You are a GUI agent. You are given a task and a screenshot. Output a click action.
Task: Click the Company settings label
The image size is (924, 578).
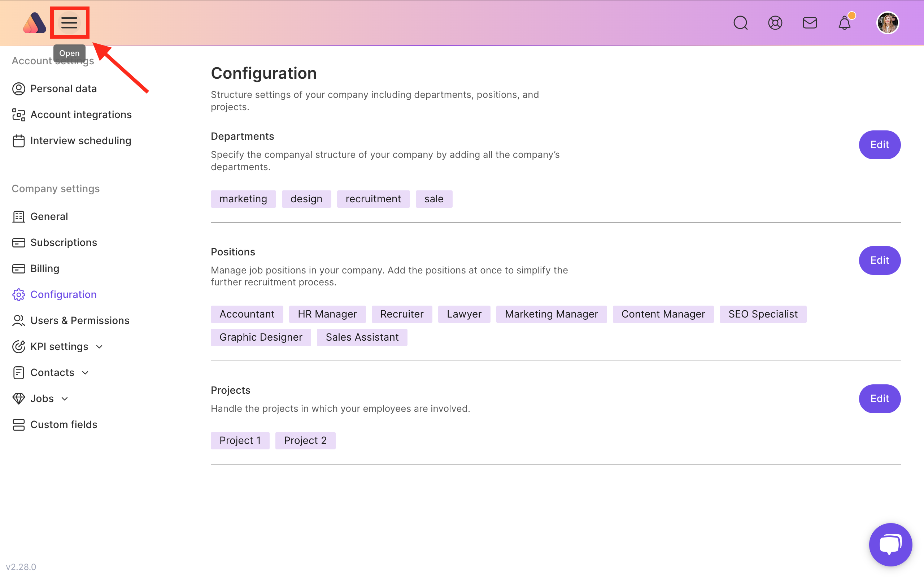55,189
